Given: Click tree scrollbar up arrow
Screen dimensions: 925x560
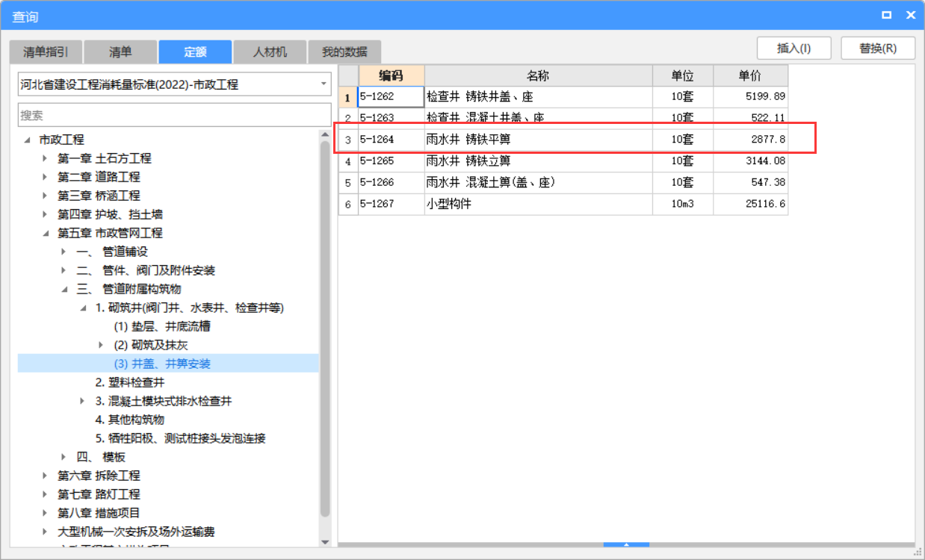Looking at the screenshot, I should 325,135.
